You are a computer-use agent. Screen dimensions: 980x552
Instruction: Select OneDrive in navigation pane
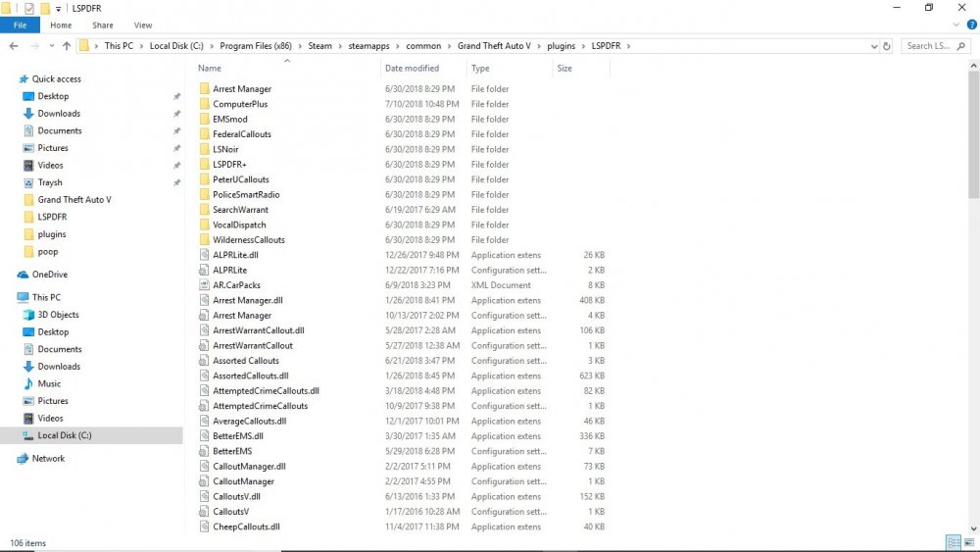(x=49, y=275)
